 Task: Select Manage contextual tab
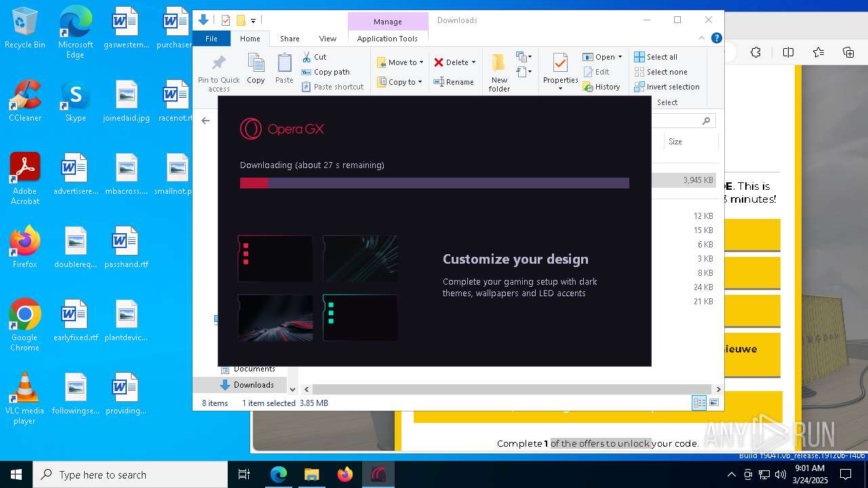pyautogui.click(x=388, y=22)
